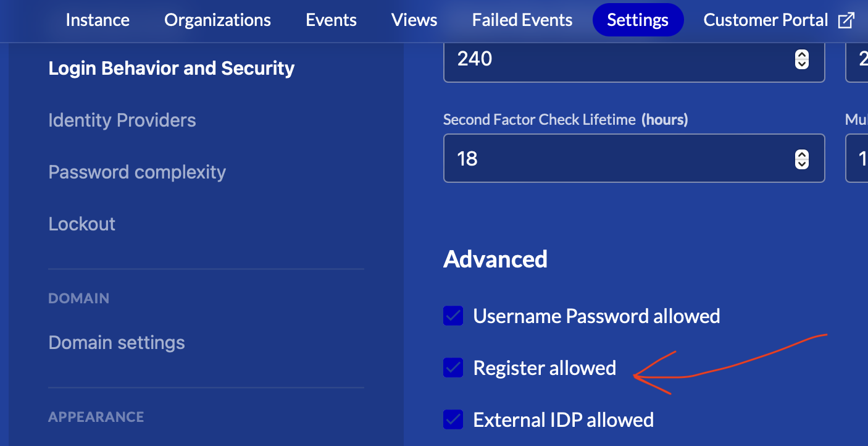This screenshot has width=868, height=446.
Task: Open the Customer Portal link
Action: tap(766, 20)
